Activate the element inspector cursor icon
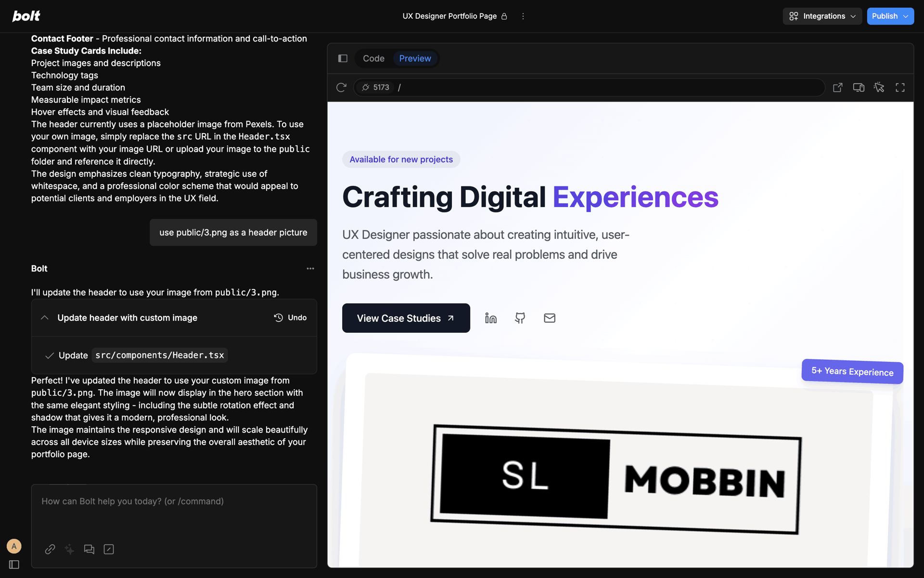This screenshot has width=924, height=578. [879, 87]
